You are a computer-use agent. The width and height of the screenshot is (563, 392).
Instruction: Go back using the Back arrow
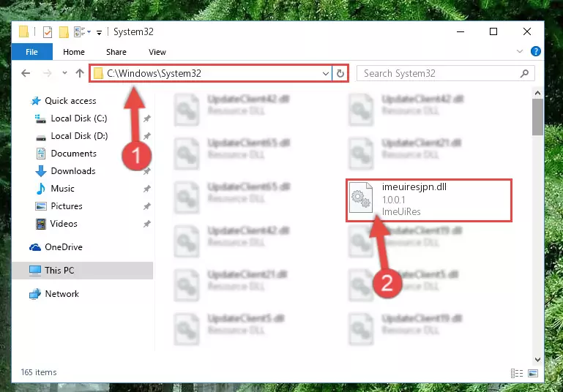pos(26,73)
